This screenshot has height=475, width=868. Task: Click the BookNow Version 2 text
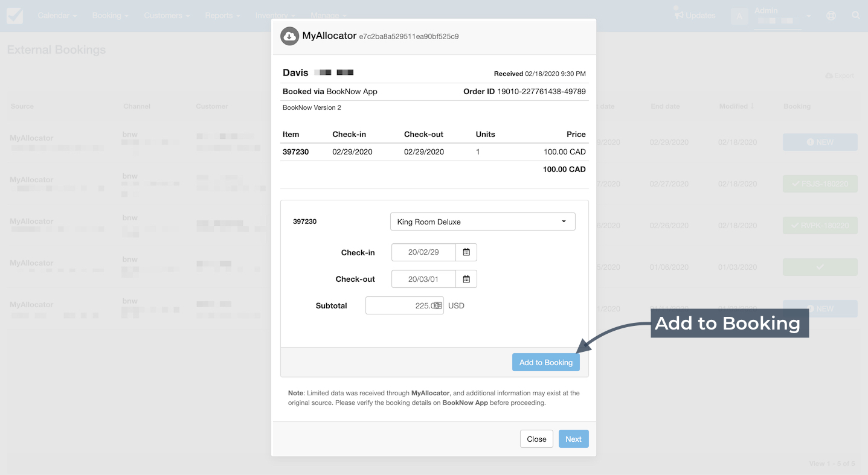tap(312, 107)
